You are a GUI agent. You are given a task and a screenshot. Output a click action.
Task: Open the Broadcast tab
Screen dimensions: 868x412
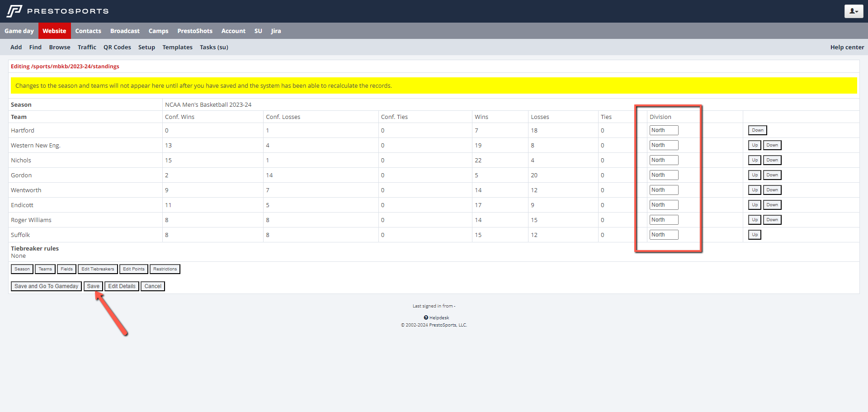pyautogui.click(x=125, y=31)
